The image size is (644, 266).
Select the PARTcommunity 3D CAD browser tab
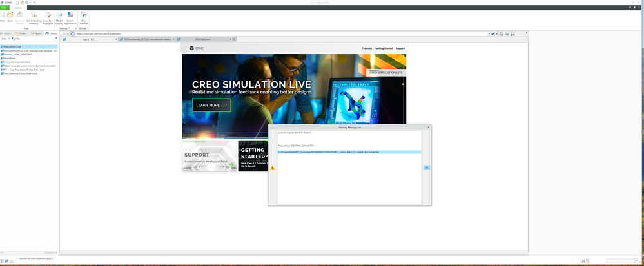coord(147,39)
